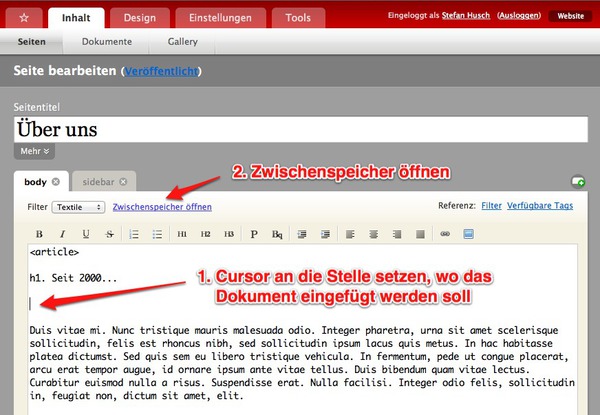
Task: Apply strikethrough formatting from the toolbar
Action: pyautogui.click(x=109, y=234)
